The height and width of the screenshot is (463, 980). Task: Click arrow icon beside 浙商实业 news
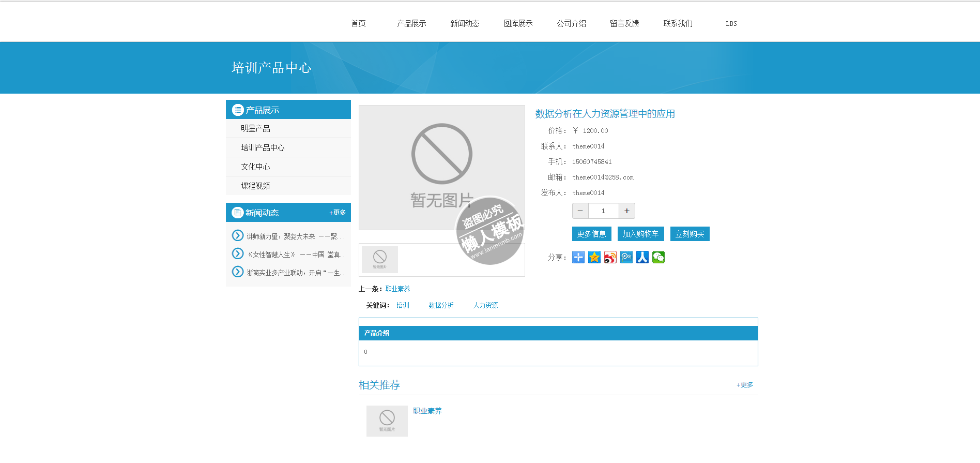point(238,272)
